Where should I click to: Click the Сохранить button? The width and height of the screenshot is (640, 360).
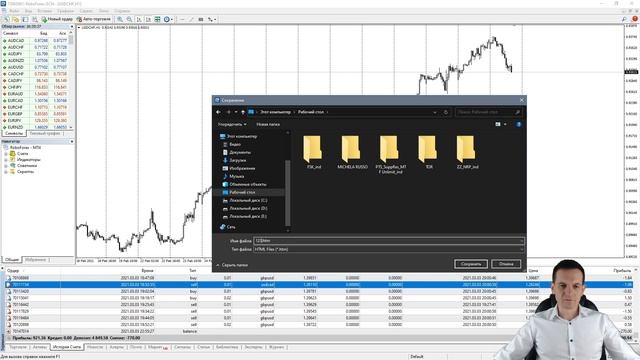pos(471,264)
